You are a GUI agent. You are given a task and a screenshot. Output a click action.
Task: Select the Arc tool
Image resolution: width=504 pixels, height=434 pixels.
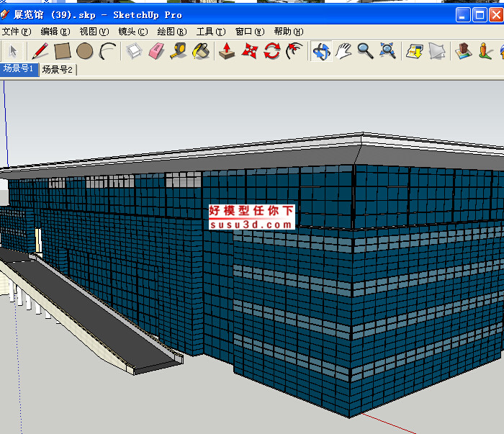107,51
